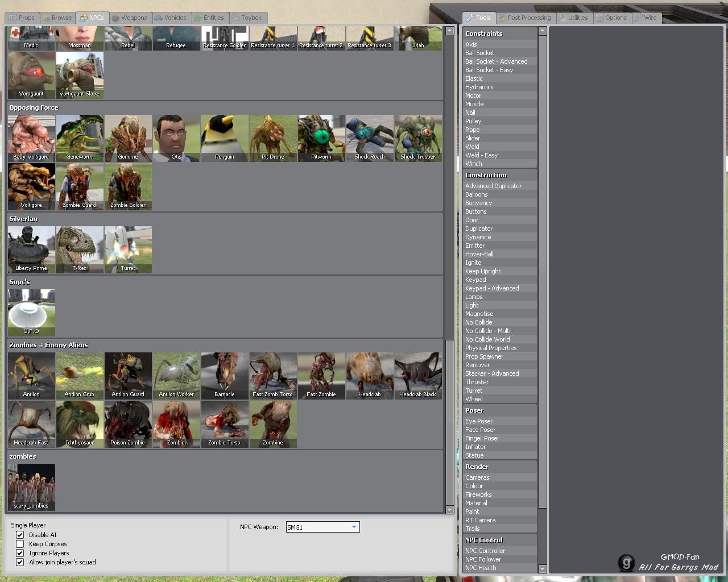Select the NPC Controller tool
Viewport: 728px width, 582px height.
click(x=500, y=551)
